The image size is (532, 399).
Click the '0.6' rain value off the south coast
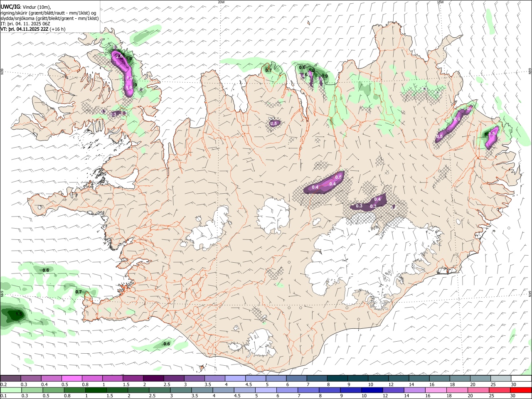tap(167, 344)
